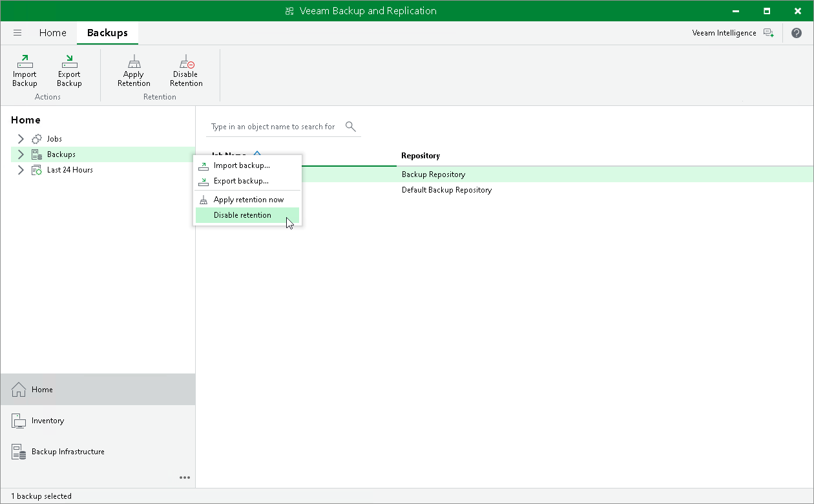Choose Export backup... from context menu
Screen dimensions: 814x504
[x=247, y=182]
